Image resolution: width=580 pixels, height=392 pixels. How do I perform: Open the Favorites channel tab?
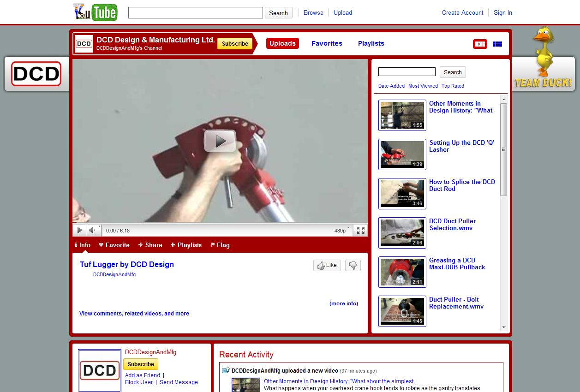[327, 43]
